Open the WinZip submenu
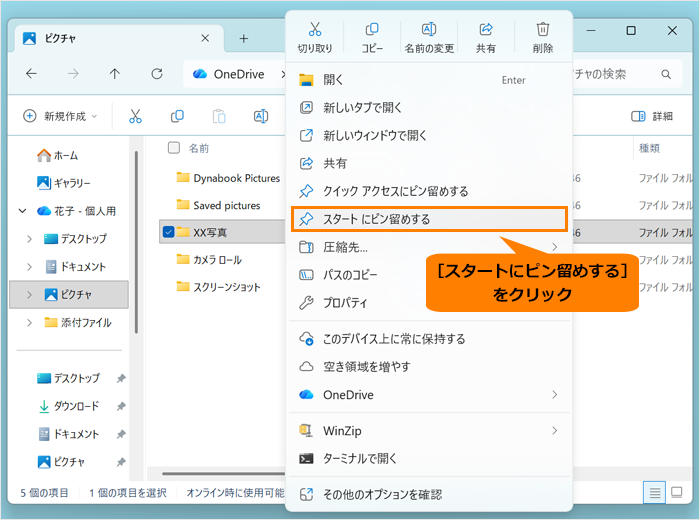The height and width of the screenshot is (520, 700). pyautogui.click(x=429, y=431)
